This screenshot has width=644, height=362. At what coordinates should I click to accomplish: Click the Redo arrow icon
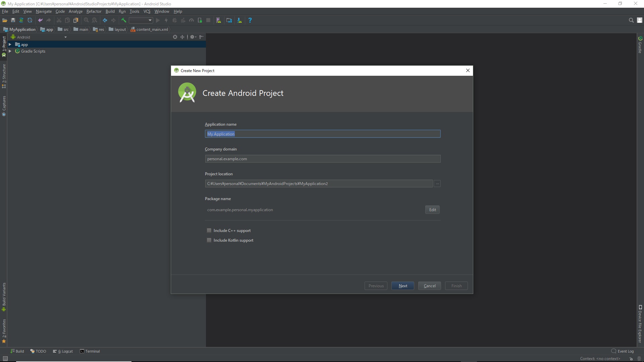coord(49,20)
